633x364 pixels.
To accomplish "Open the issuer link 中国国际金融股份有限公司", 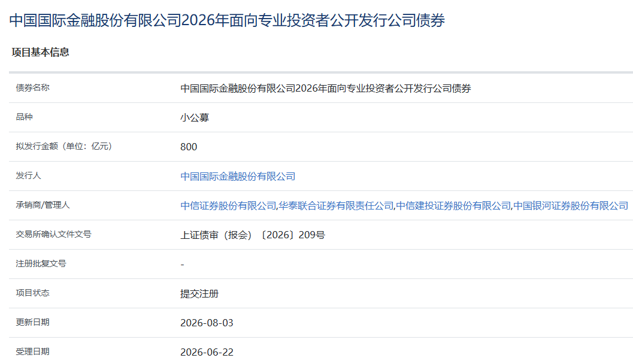I will [238, 177].
